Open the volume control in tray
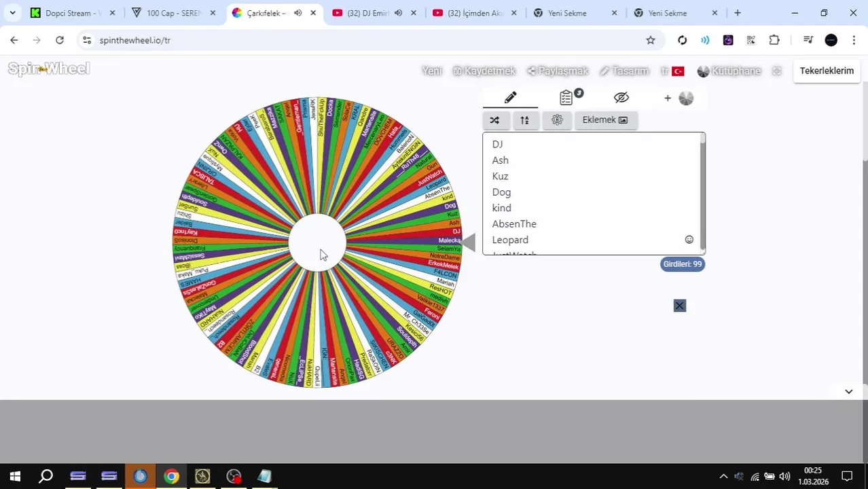Screen dimensions: 868x489 [784, 476]
